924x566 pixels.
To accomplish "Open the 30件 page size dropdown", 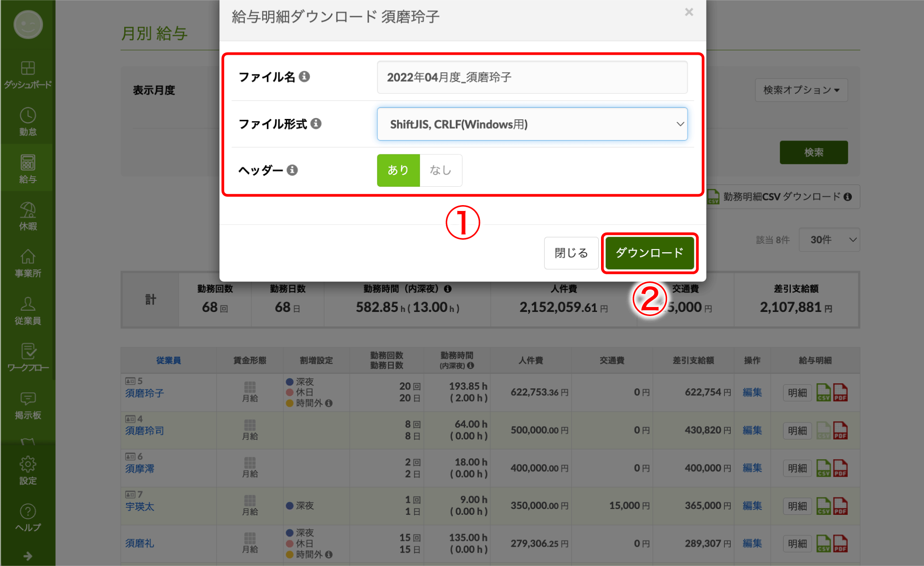I will click(x=829, y=240).
